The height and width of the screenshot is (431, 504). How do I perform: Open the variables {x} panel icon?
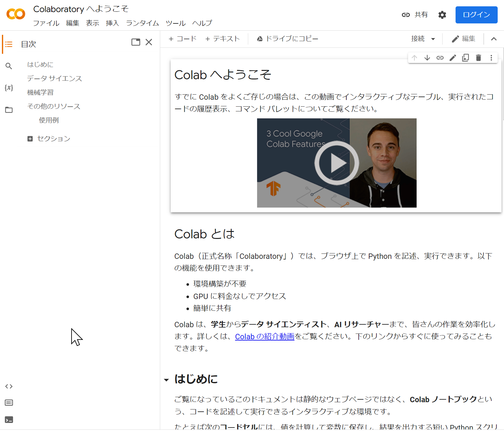point(9,88)
